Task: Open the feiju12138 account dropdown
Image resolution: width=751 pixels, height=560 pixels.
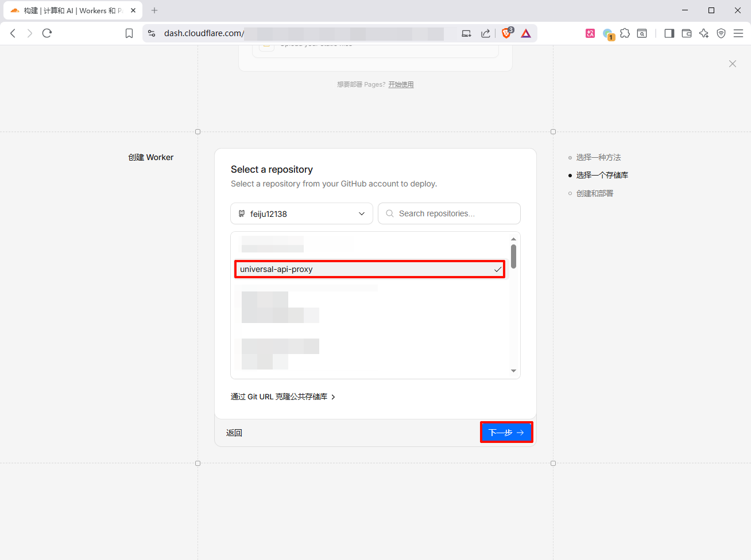Action: pyautogui.click(x=301, y=213)
